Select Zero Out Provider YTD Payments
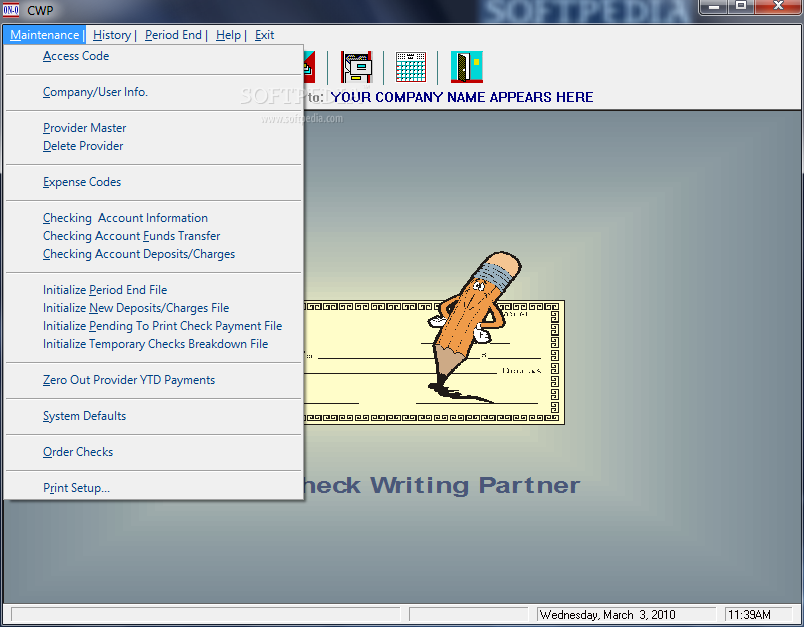The width and height of the screenshot is (804, 627). [x=154, y=380]
